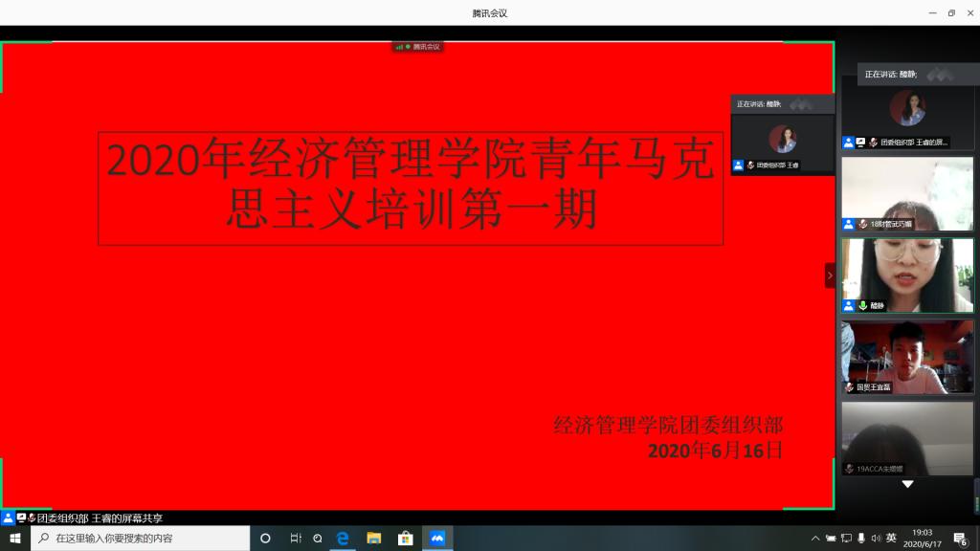Viewport: 980px width, 551px height.
Task: Show hidden system tray icons
Action: tap(815, 539)
